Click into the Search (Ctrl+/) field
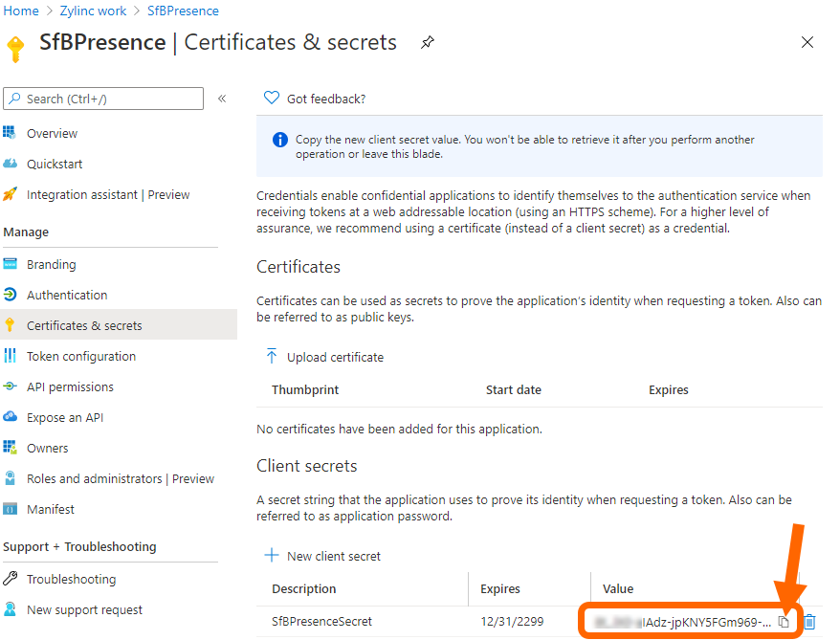Viewport: 840px width, 640px height. pos(103,99)
